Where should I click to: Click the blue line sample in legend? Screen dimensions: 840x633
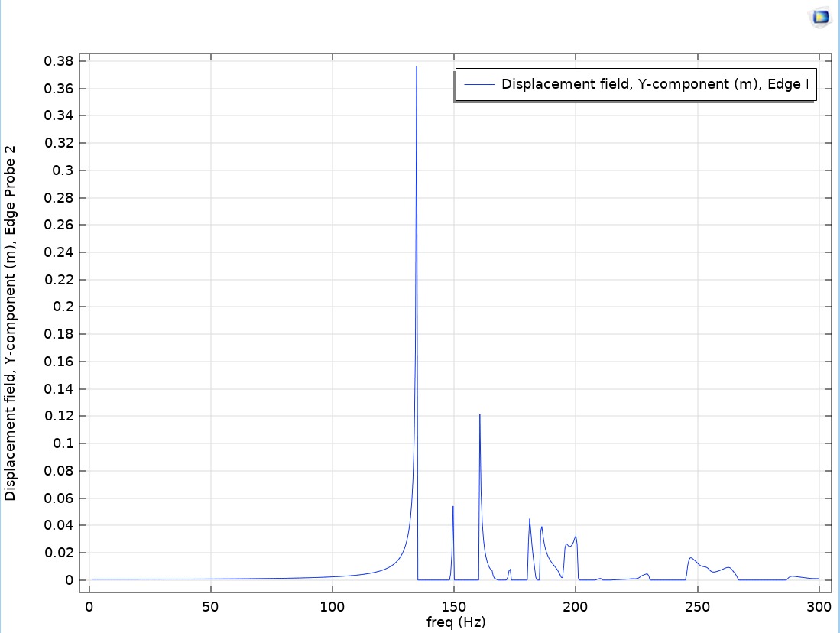click(477, 85)
